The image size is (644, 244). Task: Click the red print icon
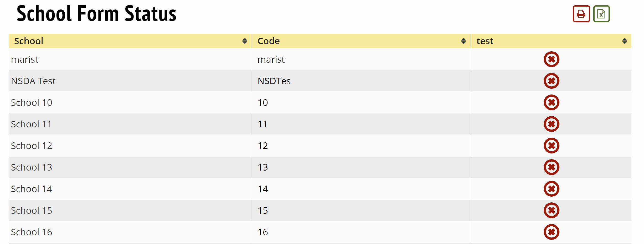(x=581, y=14)
